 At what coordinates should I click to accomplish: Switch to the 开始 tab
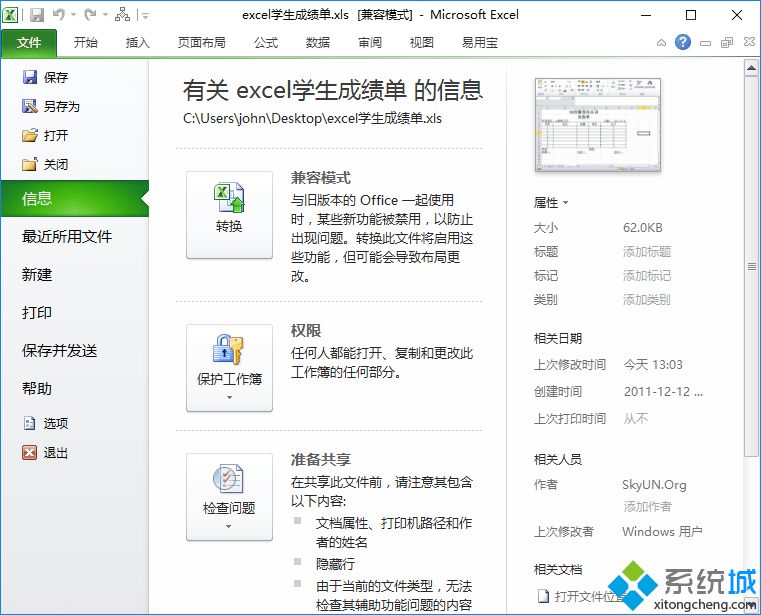(86, 43)
